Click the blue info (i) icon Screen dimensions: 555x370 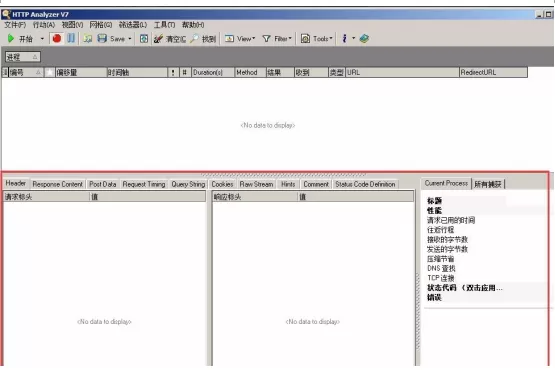344,38
